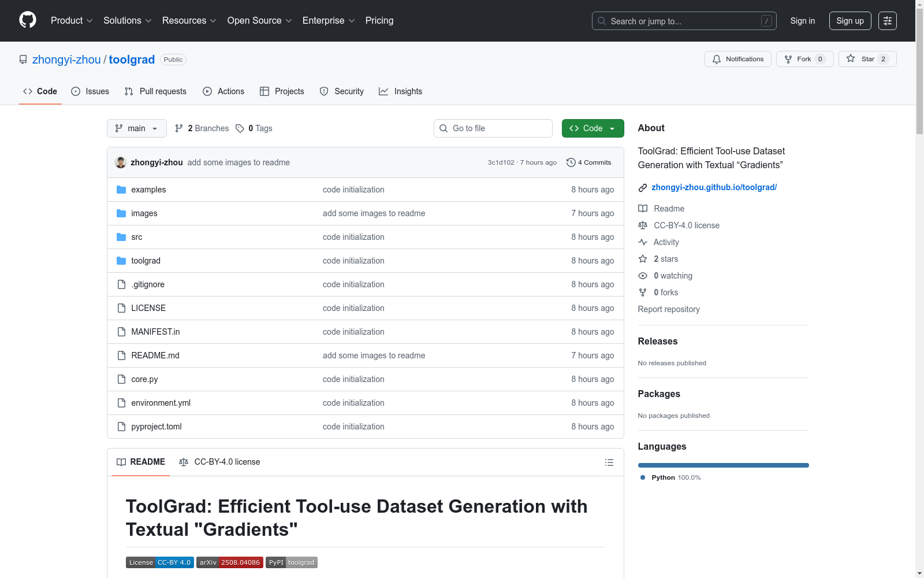
Task: Select the CC-BY-4.0 license tab
Action: pos(219,462)
